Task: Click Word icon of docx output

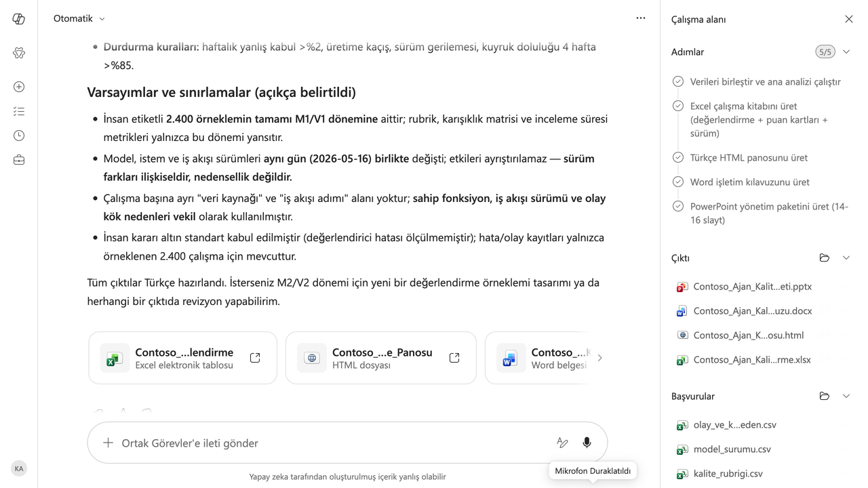Action: pos(682,311)
